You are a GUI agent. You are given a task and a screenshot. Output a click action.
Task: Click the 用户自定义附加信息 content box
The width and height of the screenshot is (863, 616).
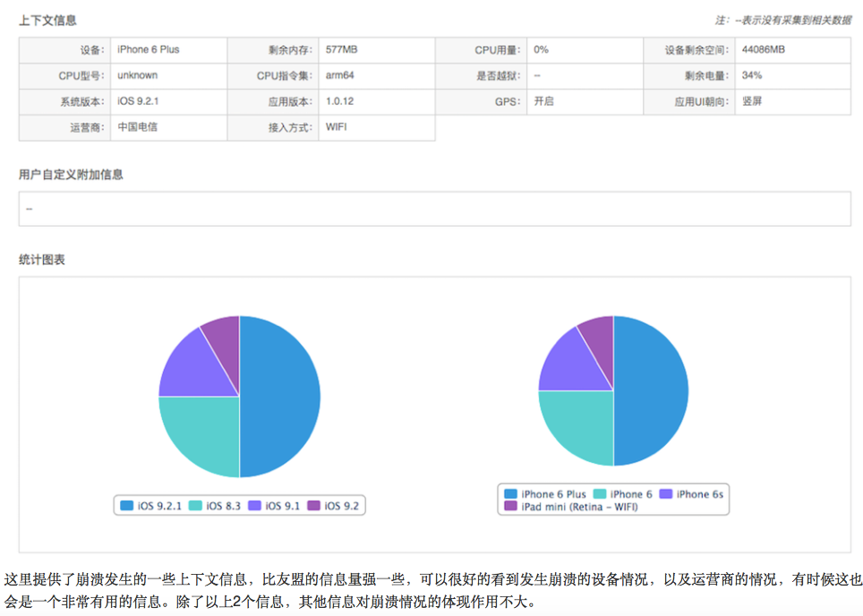[434, 209]
